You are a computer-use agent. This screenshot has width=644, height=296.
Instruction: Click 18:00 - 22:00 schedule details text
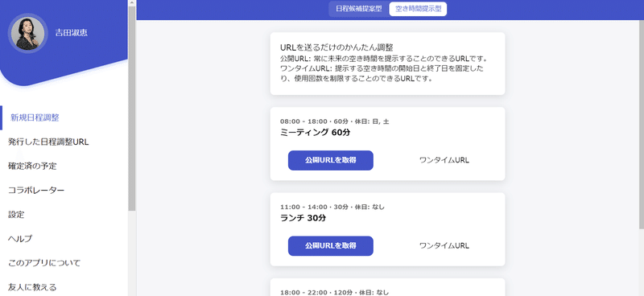(334, 293)
